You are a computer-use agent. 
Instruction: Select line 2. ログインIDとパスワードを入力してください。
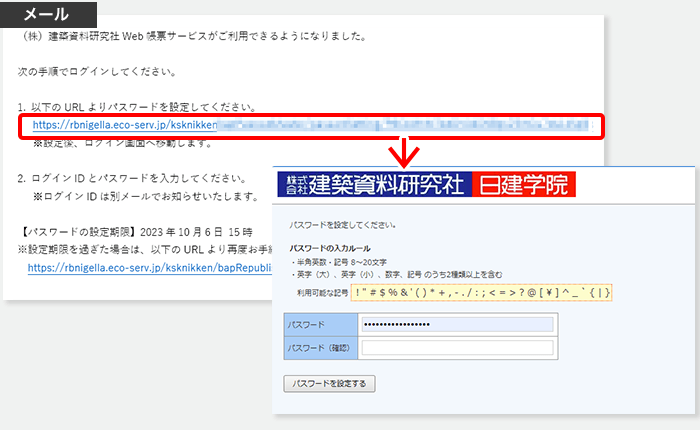(x=132, y=179)
